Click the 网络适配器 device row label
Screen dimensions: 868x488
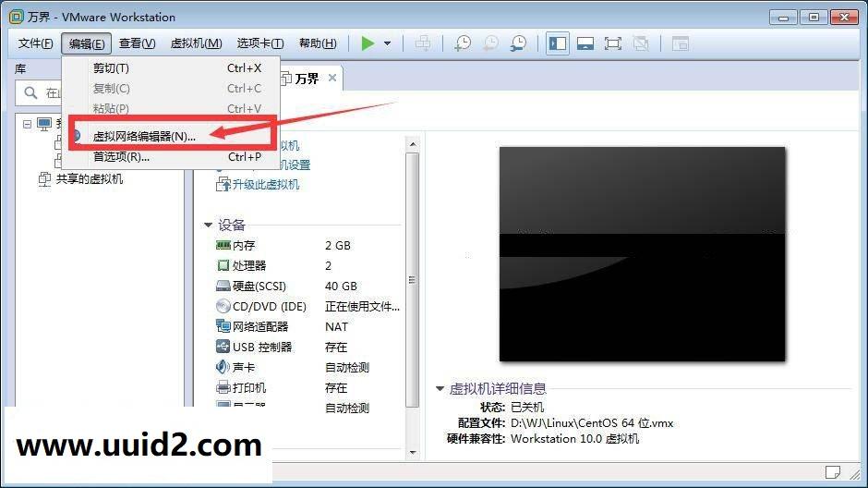tap(260, 327)
